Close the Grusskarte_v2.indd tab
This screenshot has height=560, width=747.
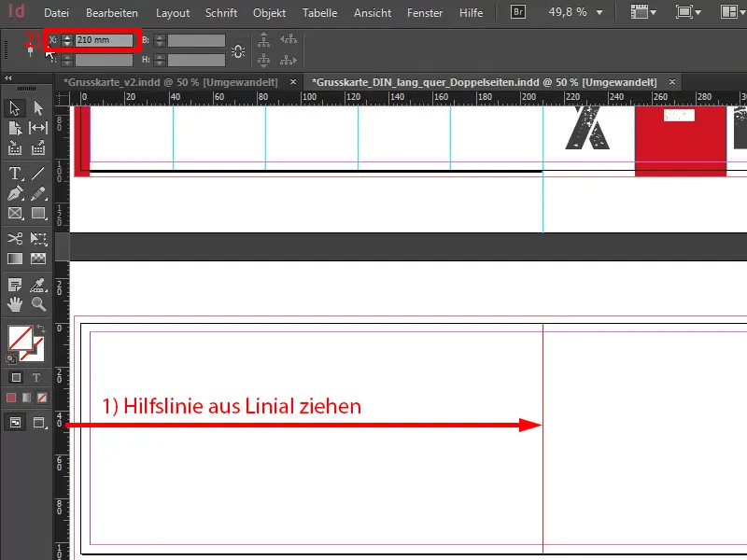(x=293, y=82)
